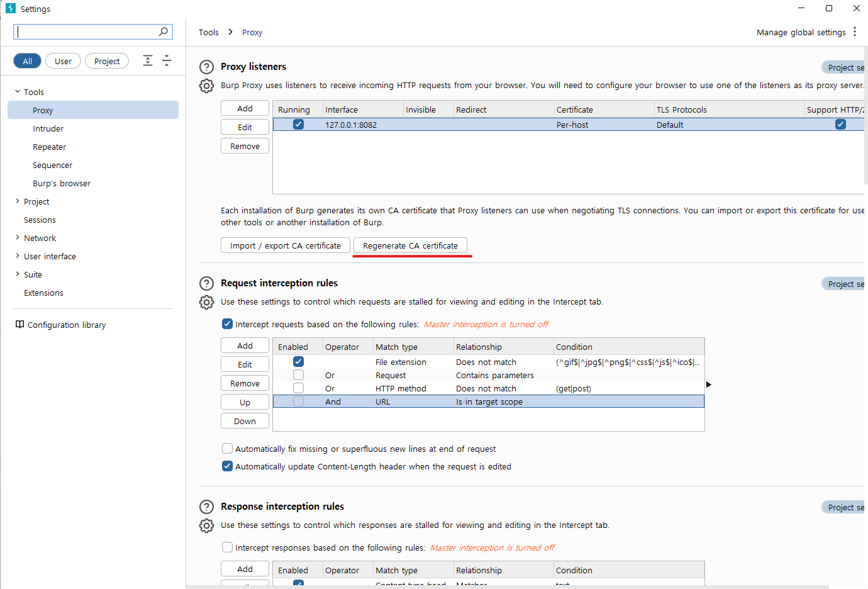Screen dimensions: 868x589
Task: Click the Match type header in request rules table
Action: coord(413,347)
